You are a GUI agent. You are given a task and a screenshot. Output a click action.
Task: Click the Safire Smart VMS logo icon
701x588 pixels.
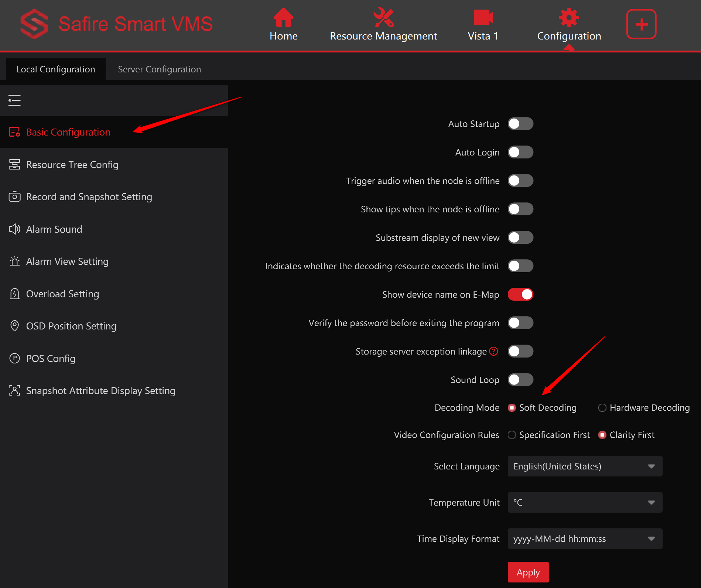pos(34,24)
